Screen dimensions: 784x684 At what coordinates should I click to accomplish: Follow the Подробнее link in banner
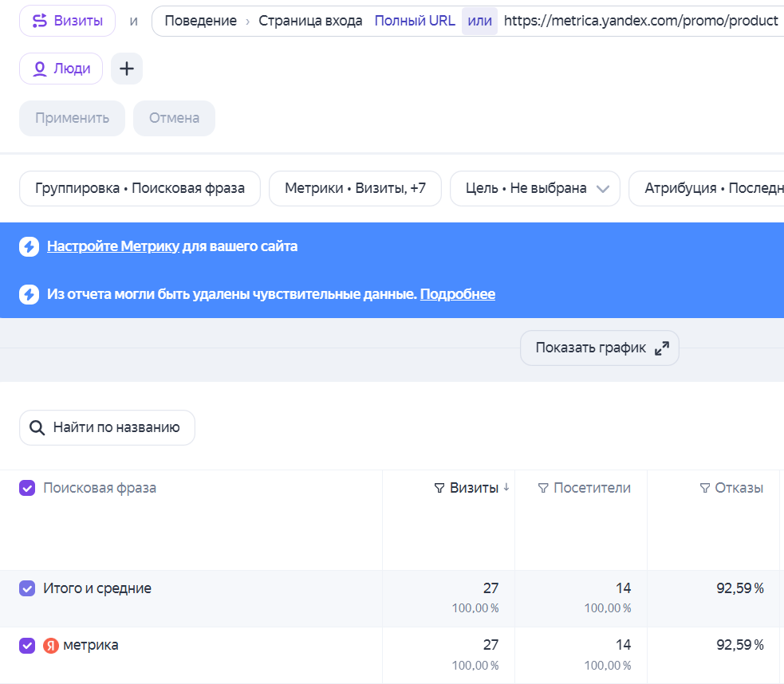point(458,294)
